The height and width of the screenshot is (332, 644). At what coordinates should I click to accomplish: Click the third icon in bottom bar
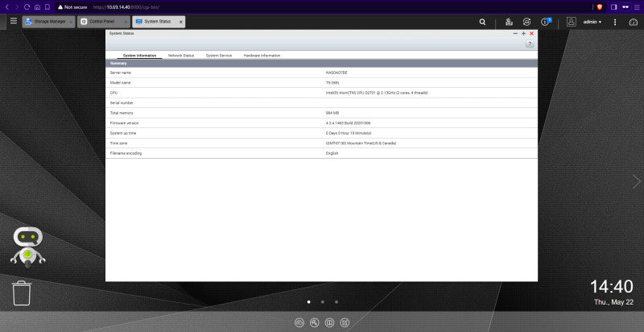329,322
